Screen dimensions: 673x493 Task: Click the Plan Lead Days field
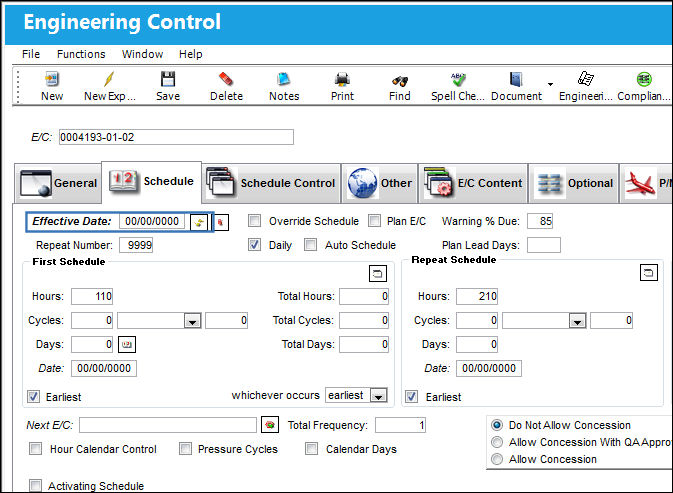pyautogui.click(x=544, y=245)
